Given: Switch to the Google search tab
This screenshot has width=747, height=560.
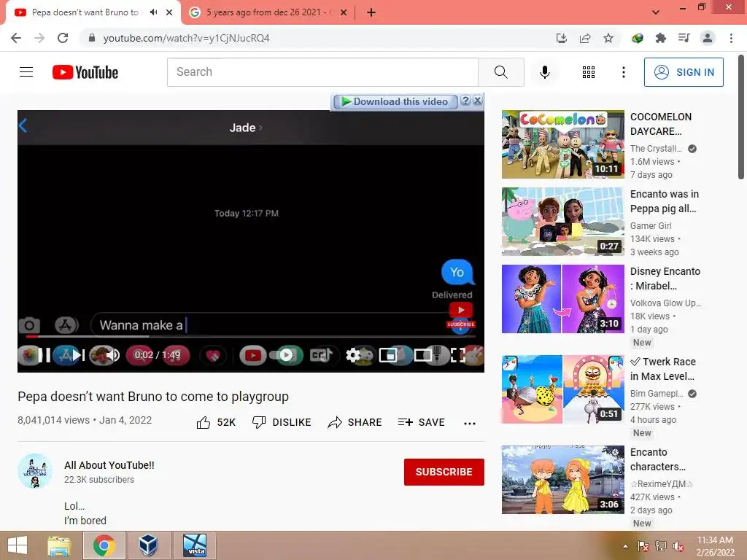Looking at the screenshot, I should 268,12.
